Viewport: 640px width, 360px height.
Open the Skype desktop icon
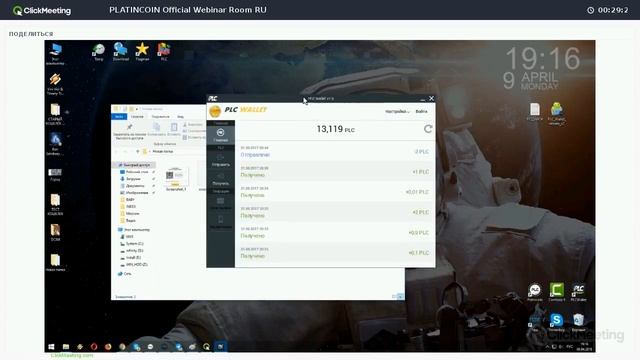[x=556, y=322]
